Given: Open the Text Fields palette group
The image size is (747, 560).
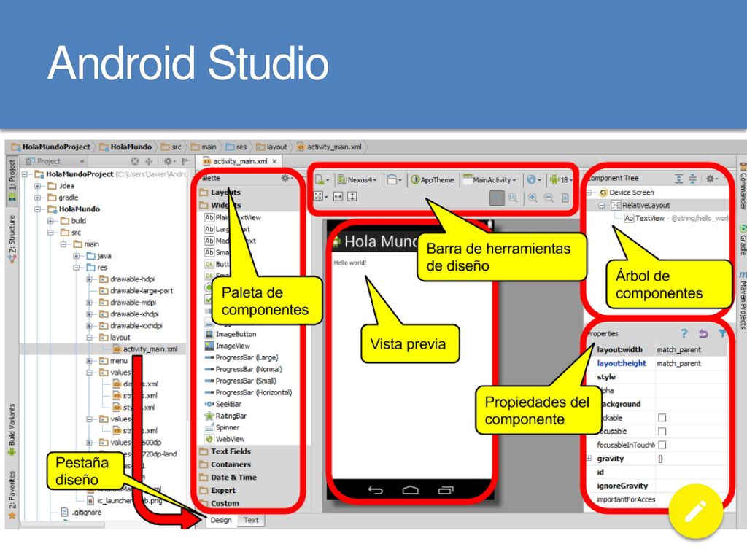Looking at the screenshot, I should [231, 451].
